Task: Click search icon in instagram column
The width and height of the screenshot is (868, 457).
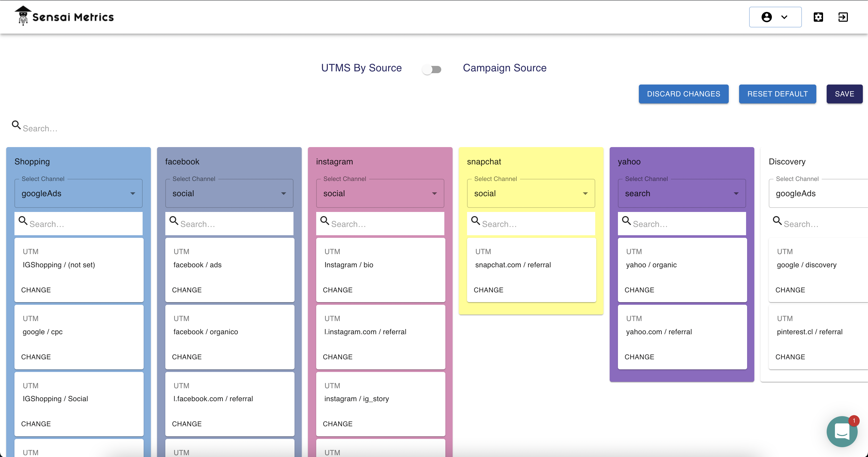Action: [x=324, y=220]
